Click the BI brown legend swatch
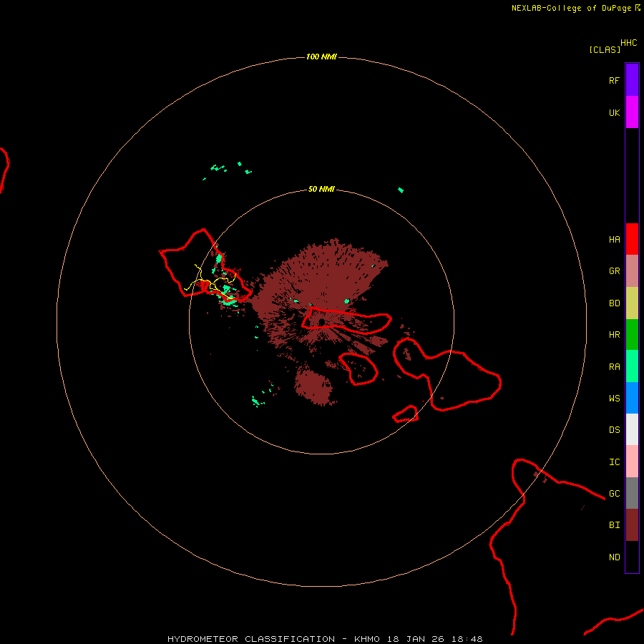644x644 pixels. click(x=632, y=525)
